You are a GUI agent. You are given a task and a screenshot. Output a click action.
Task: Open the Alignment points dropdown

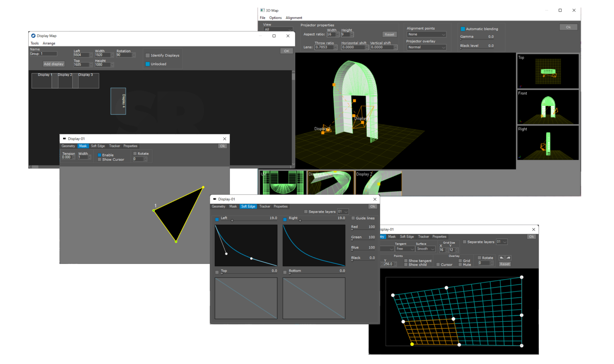tap(426, 34)
